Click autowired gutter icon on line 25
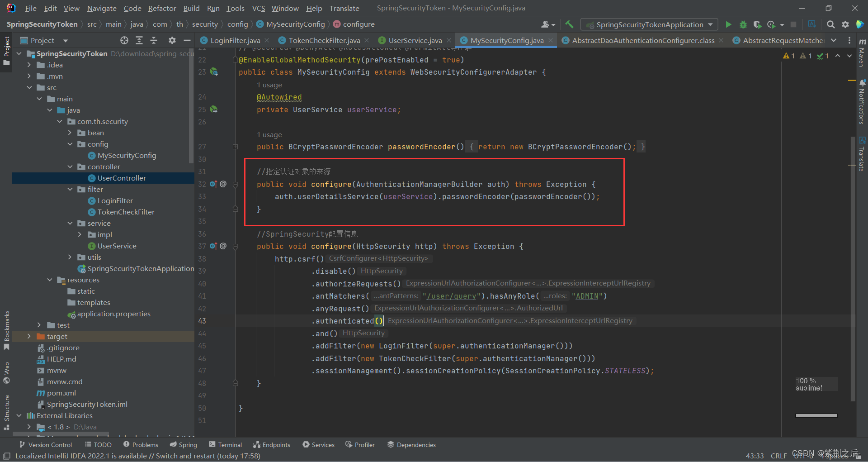This screenshot has width=868, height=462. [214, 110]
